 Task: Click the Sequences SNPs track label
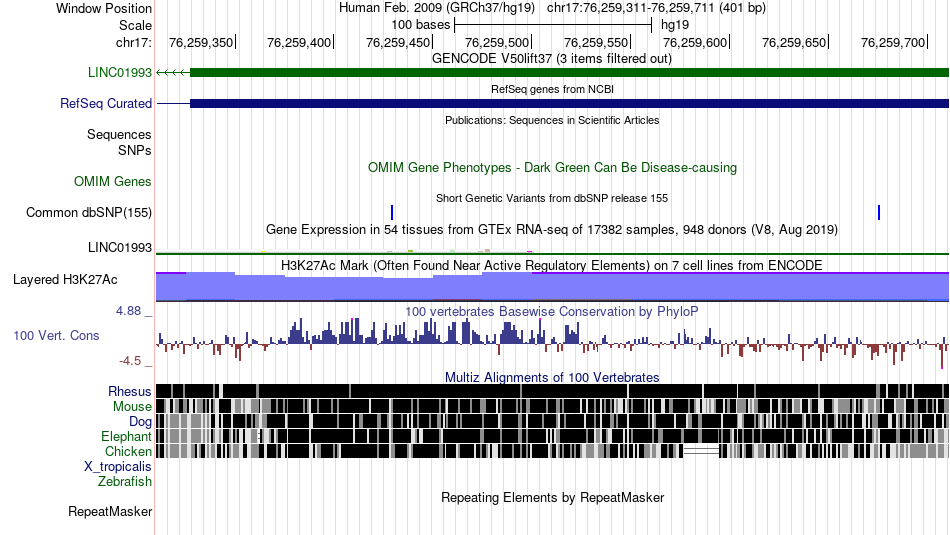point(119,142)
